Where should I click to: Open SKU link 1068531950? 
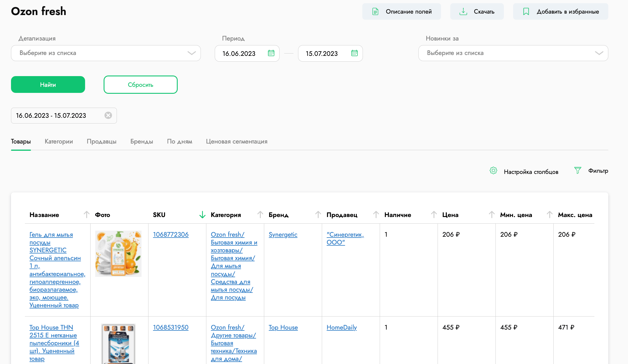(171, 327)
